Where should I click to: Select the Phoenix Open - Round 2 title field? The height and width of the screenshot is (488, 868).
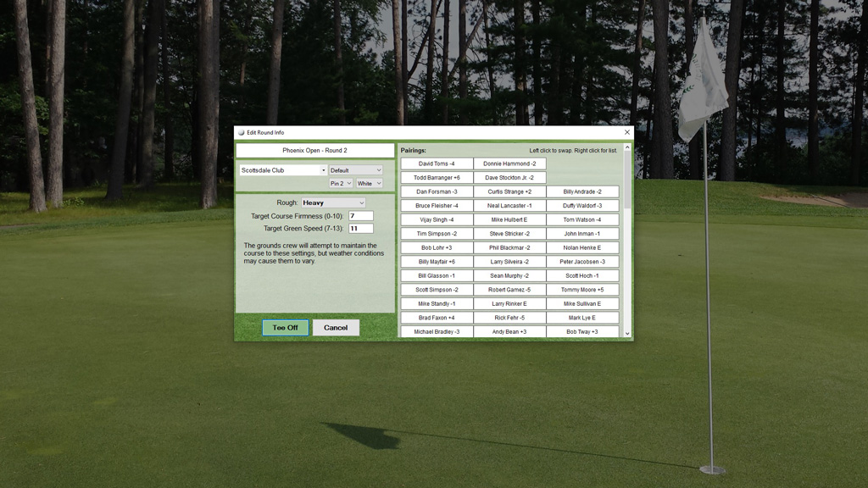click(x=314, y=150)
